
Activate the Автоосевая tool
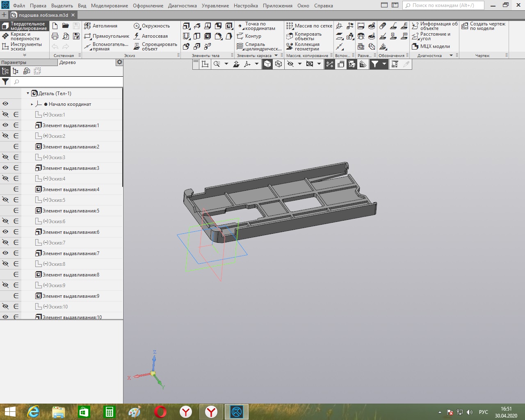(x=151, y=36)
